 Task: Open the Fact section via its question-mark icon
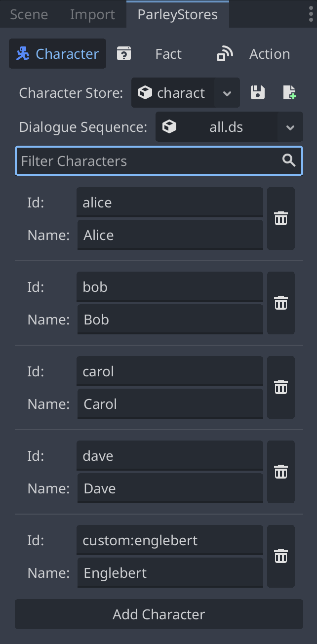tap(124, 53)
